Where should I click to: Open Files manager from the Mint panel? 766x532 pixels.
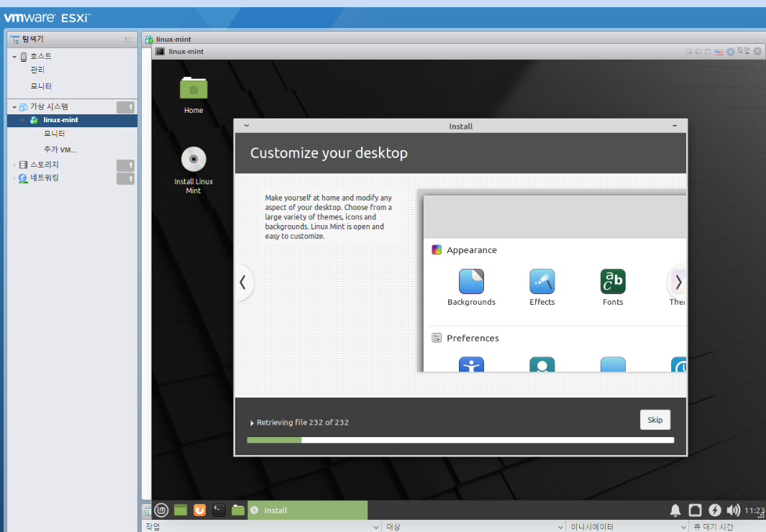238,510
